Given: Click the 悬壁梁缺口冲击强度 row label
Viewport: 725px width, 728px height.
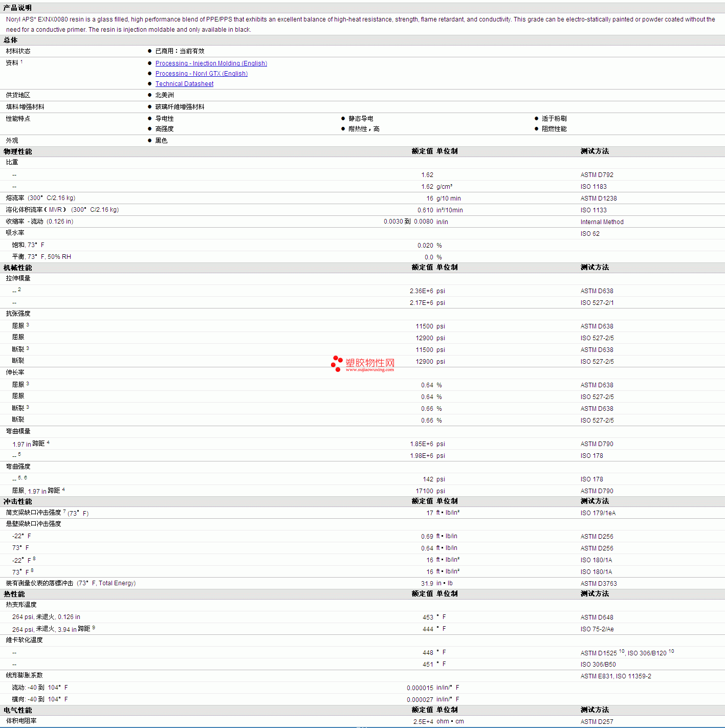Looking at the screenshot, I should click(x=33, y=524).
